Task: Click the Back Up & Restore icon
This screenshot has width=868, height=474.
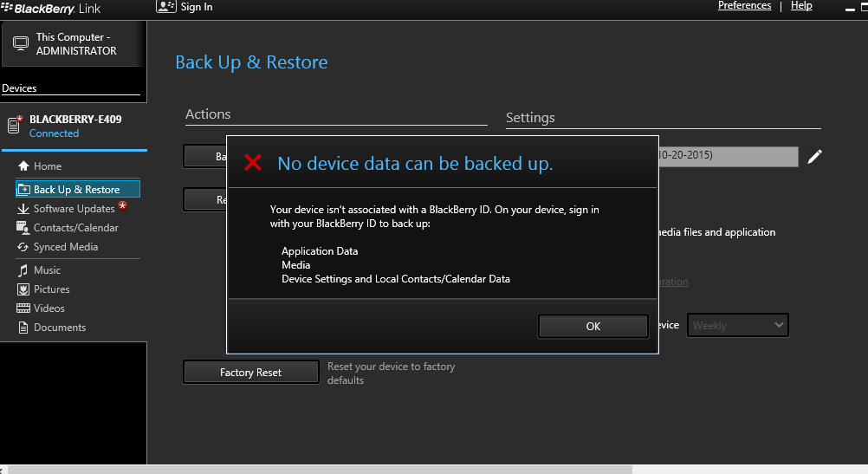Action: click(x=23, y=190)
